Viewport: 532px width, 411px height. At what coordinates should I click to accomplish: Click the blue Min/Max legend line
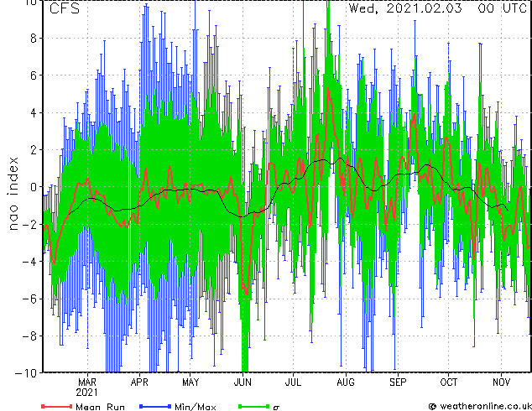pyautogui.click(x=155, y=406)
